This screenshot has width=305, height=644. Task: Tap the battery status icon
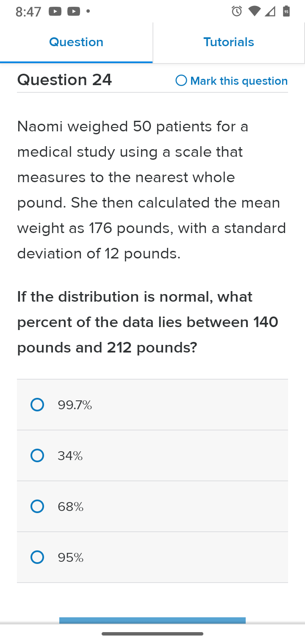click(286, 11)
